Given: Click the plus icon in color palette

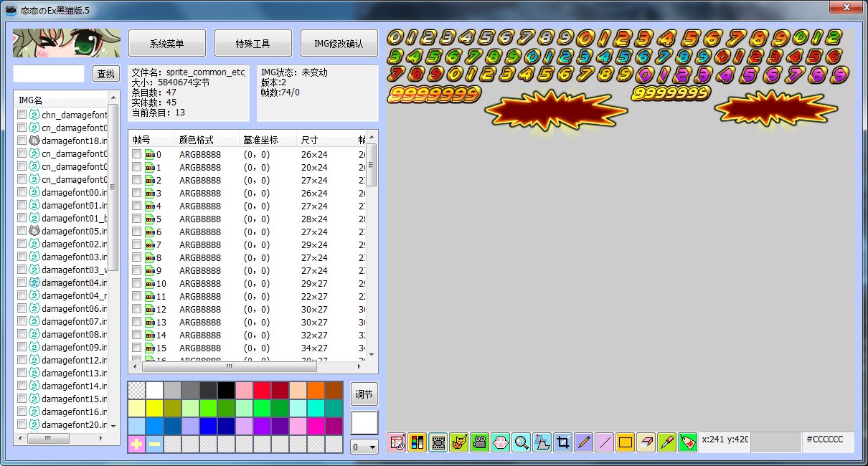Looking at the screenshot, I should pyautogui.click(x=136, y=444).
